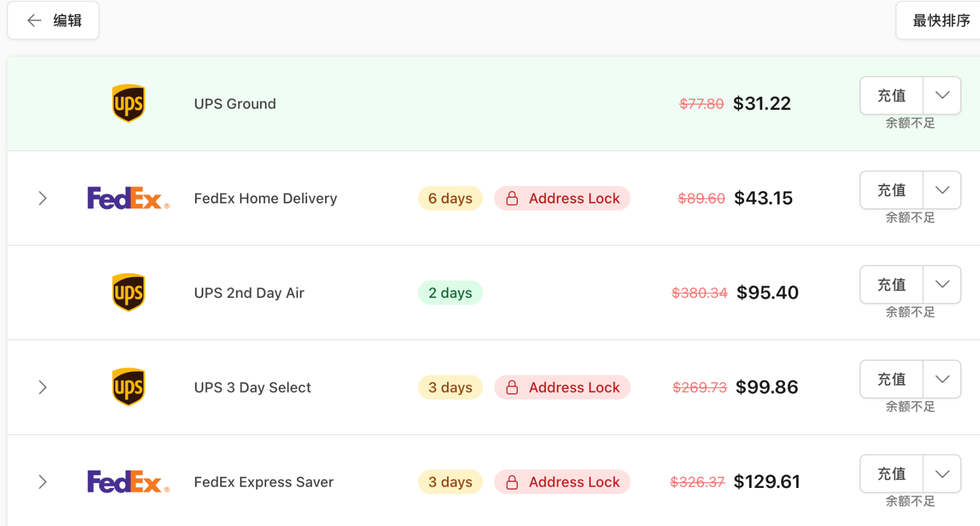Click Address Lock badge on FedEx Express Saver

click(563, 482)
